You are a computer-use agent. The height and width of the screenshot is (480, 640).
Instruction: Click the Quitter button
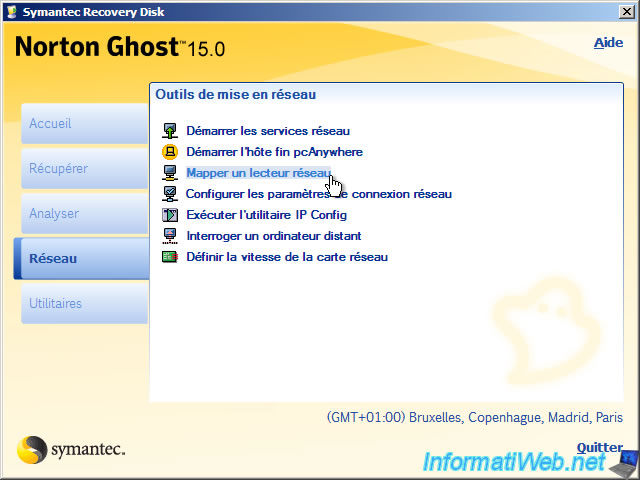[x=600, y=448]
